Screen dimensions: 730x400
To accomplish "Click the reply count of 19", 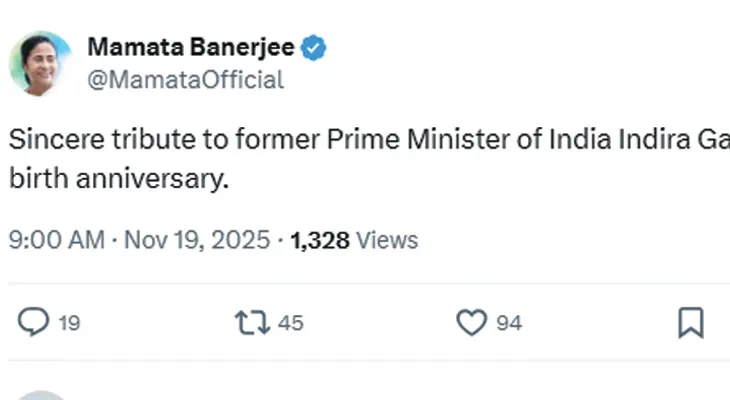I will click(69, 323).
